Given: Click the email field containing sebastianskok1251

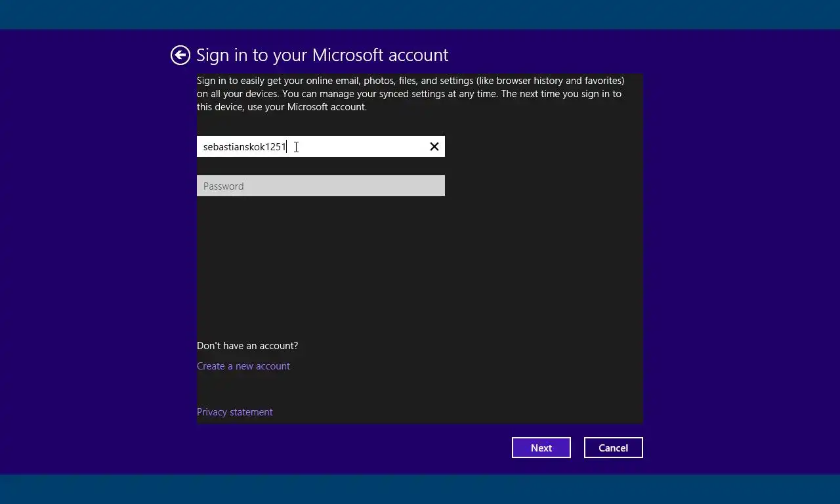Looking at the screenshot, I should 321,146.
